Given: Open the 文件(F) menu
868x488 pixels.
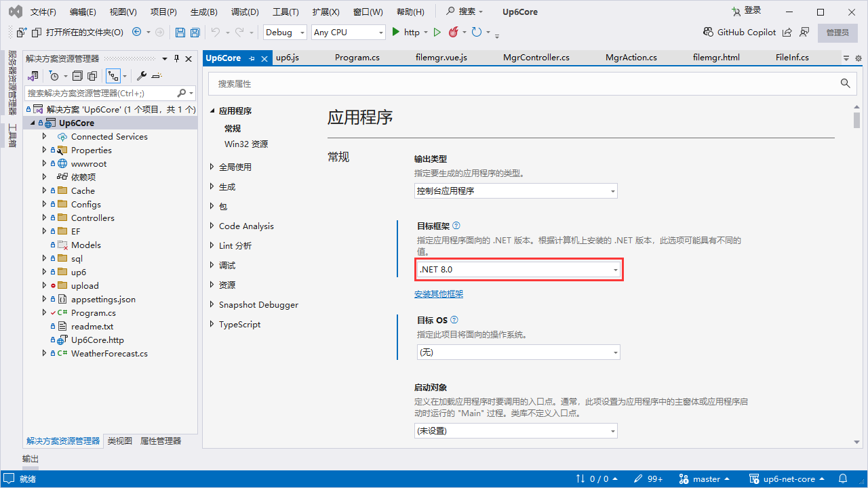Looking at the screenshot, I should (x=43, y=12).
